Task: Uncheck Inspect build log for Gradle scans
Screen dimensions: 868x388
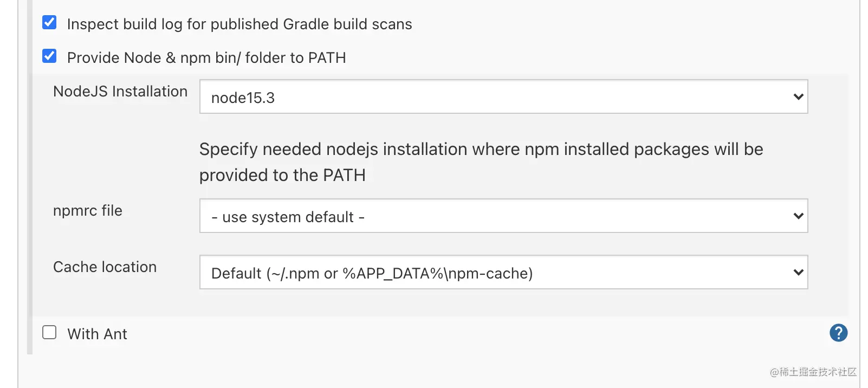Action: pyautogui.click(x=49, y=23)
